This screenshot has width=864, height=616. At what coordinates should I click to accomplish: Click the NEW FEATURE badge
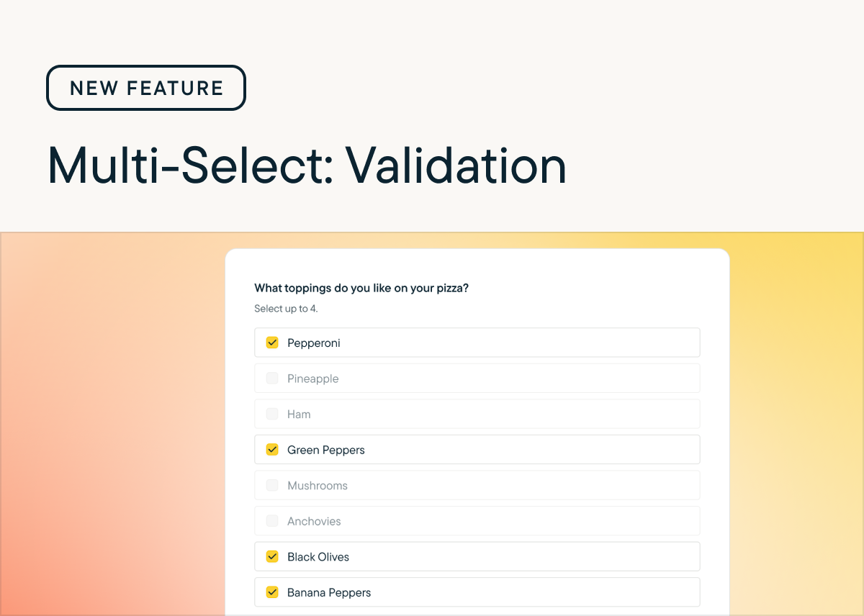[146, 88]
